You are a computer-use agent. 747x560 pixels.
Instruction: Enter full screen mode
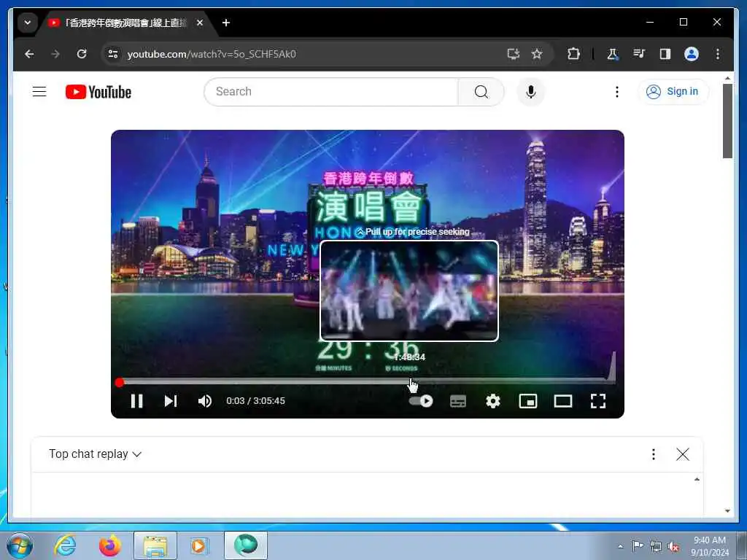598,401
